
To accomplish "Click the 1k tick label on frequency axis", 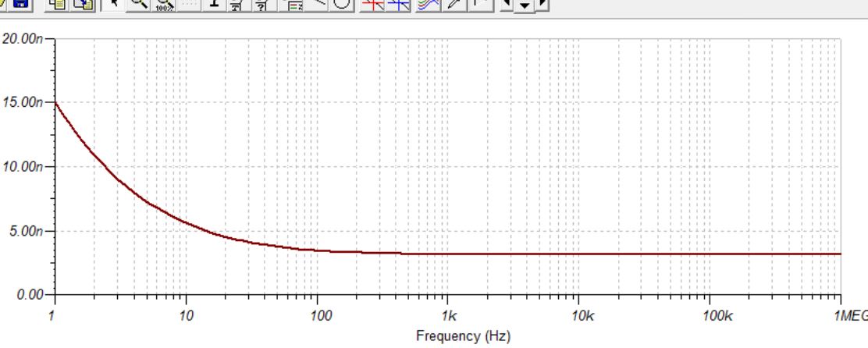I will coord(450,316).
